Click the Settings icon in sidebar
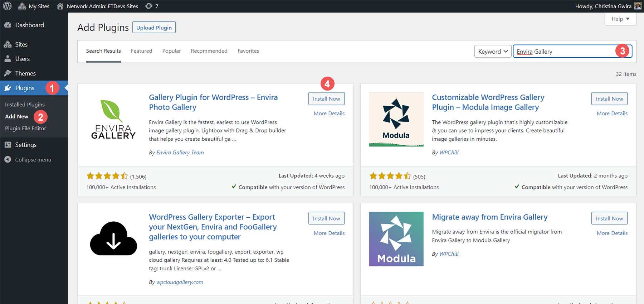This screenshot has width=644, height=304. click(8, 145)
